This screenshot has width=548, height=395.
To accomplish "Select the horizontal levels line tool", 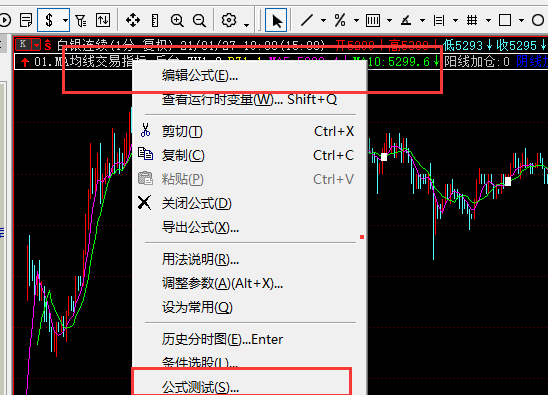I will [439, 20].
